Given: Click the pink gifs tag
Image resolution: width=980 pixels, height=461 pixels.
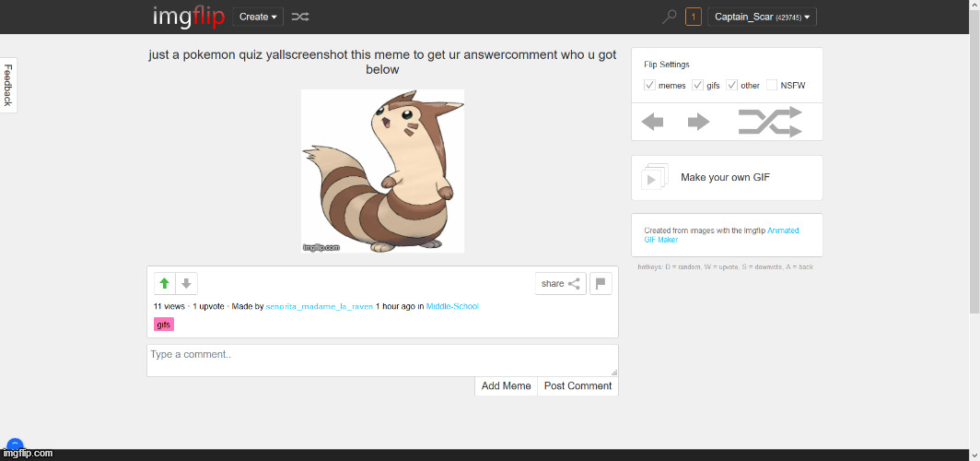Looking at the screenshot, I should click(164, 325).
